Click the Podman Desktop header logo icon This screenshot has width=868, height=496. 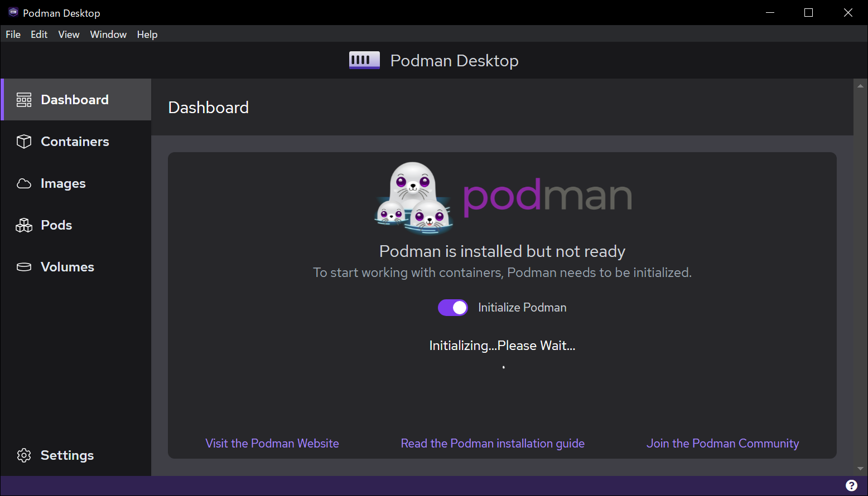[364, 60]
